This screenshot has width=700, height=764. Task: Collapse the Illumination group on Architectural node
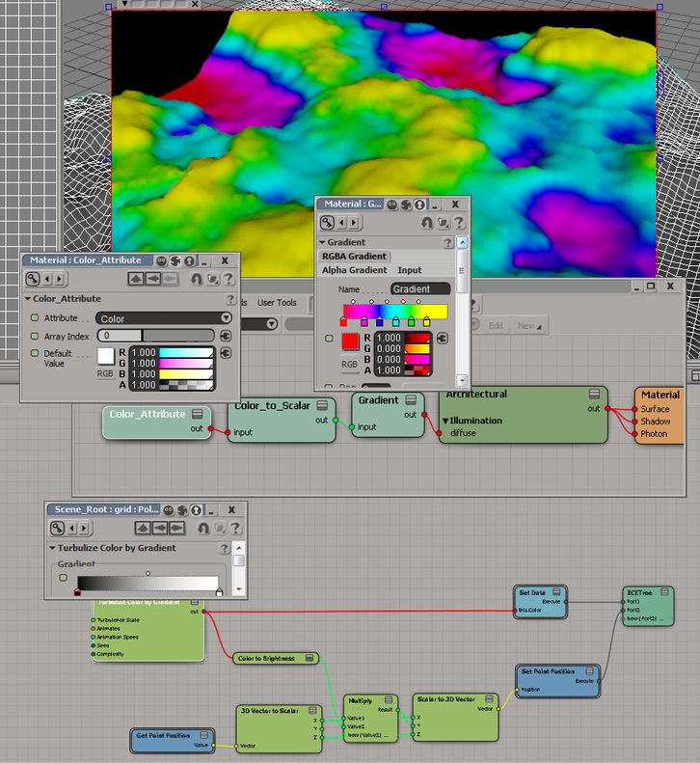tap(445, 421)
